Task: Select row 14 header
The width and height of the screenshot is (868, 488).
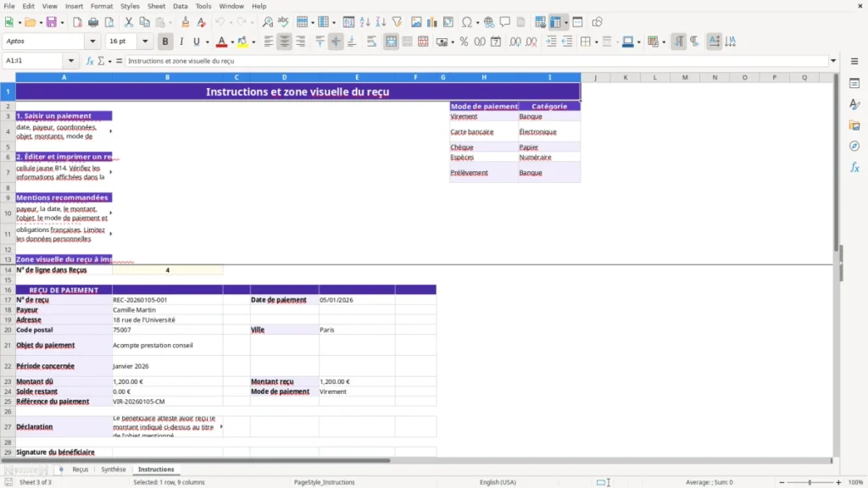Action: 8,270
